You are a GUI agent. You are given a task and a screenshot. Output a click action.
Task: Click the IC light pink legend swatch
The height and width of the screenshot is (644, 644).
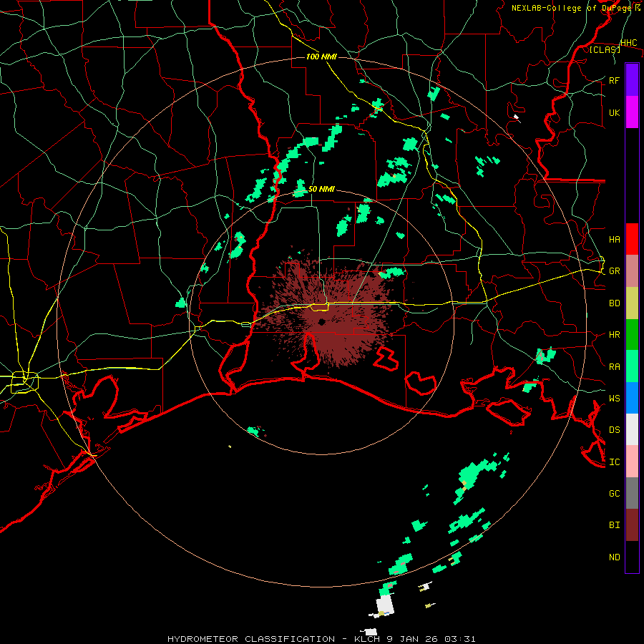632,462
